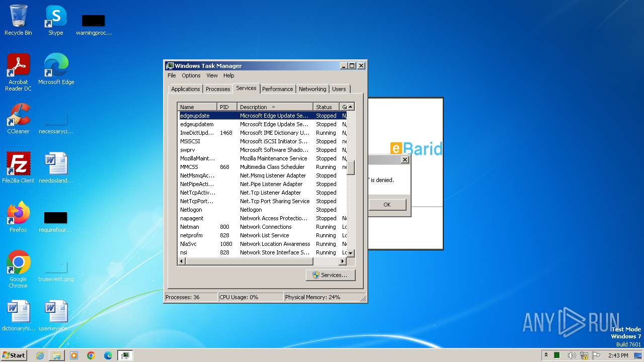644x362 pixels.
Task: Open Internet Explorer in the taskbar
Action: point(40,355)
